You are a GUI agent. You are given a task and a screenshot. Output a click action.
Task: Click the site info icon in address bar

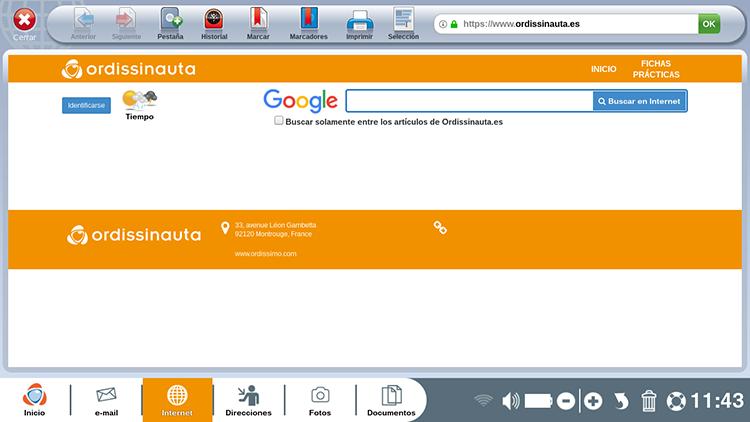click(443, 24)
